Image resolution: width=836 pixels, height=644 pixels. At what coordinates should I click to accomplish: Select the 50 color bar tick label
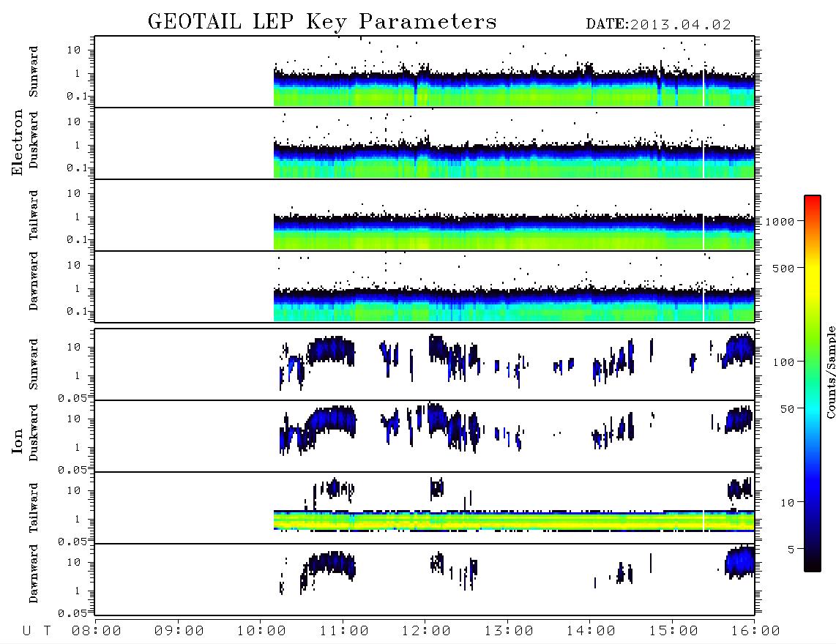click(787, 409)
